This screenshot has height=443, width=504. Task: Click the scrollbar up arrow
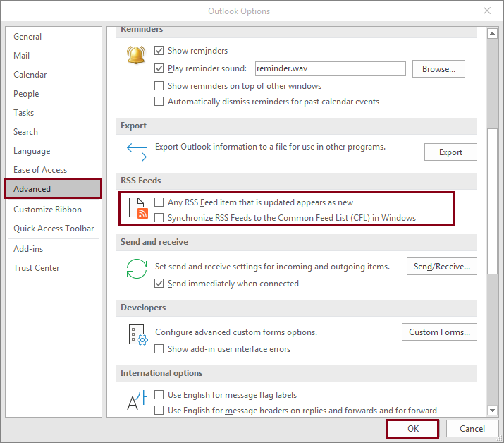pos(492,33)
